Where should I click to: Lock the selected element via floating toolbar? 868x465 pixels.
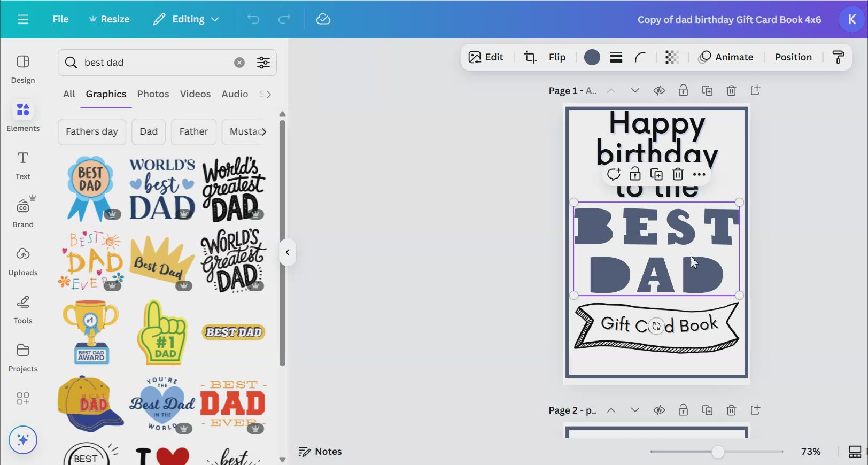tap(635, 174)
